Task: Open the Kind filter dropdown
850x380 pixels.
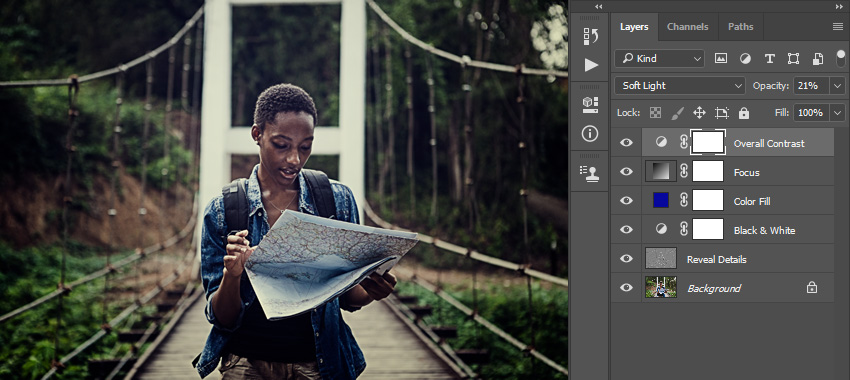Action: (x=659, y=59)
